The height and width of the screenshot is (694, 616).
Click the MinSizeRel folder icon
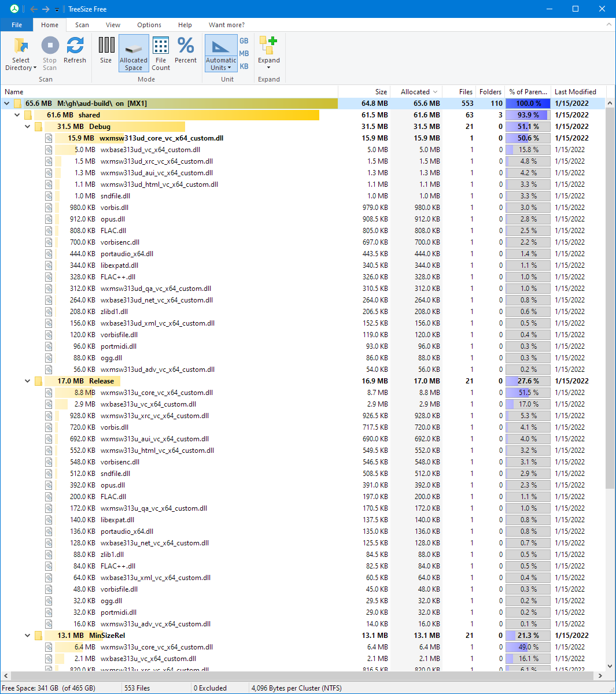(38, 636)
